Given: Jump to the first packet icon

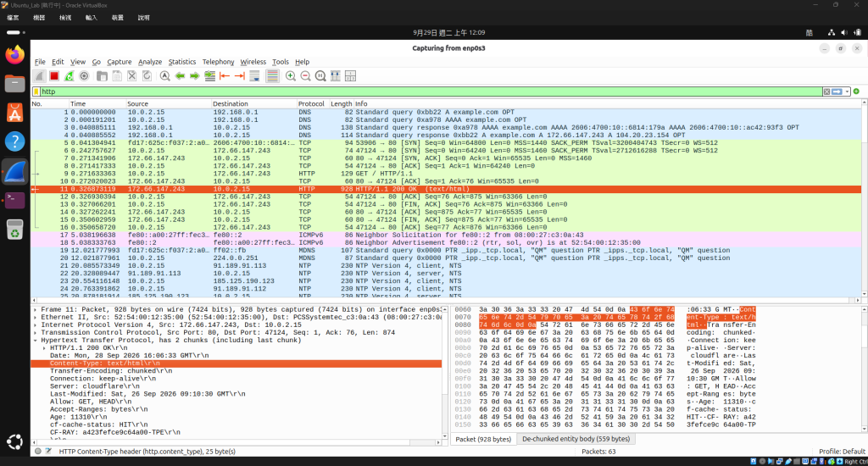Looking at the screenshot, I should coord(225,75).
